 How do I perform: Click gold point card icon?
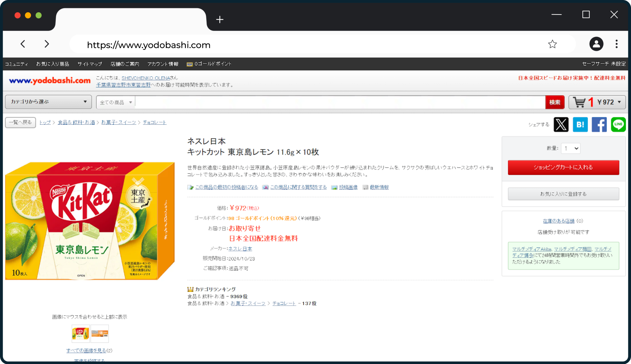click(x=190, y=64)
